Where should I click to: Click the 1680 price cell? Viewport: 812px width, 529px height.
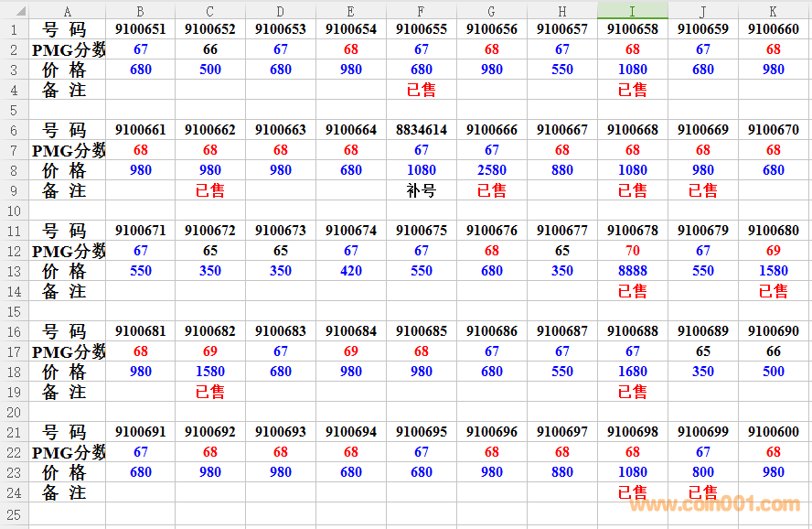click(x=633, y=372)
